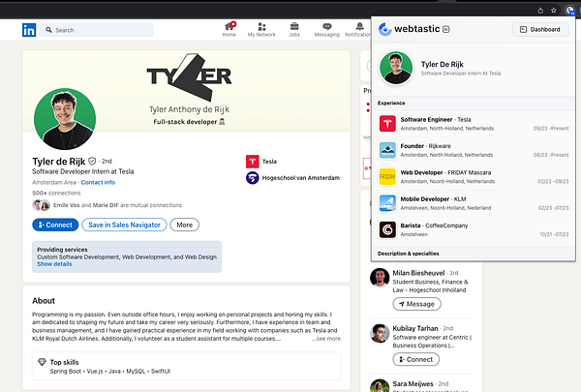The height and width of the screenshot is (392, 581).
Task: Select the Barista - CoffeeCompany entry
Action: point(474,229)
